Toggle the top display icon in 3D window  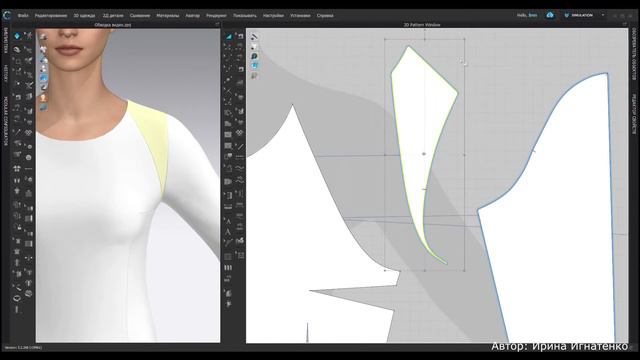(x=43, y=37)
